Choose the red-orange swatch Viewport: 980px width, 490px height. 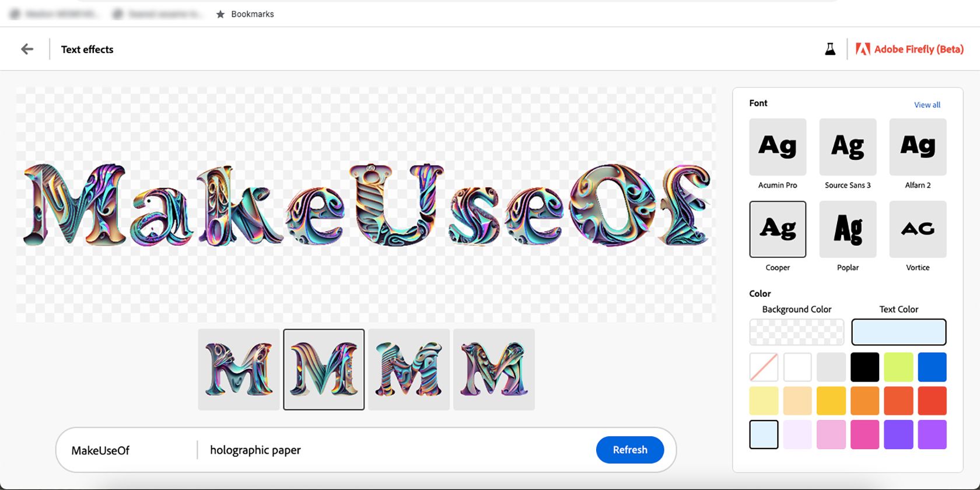898,401
